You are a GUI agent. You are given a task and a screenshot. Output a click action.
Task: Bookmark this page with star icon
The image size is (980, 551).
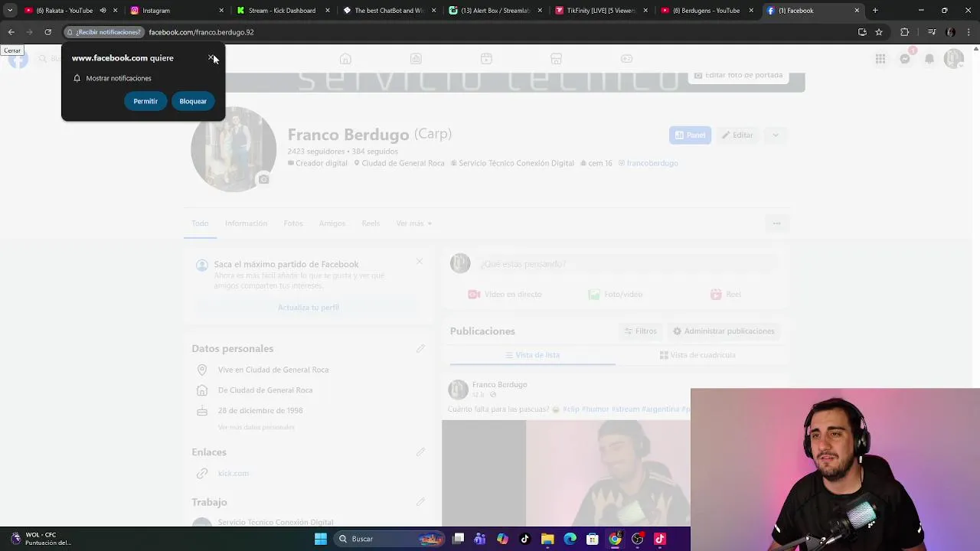[x=879, y=32]
